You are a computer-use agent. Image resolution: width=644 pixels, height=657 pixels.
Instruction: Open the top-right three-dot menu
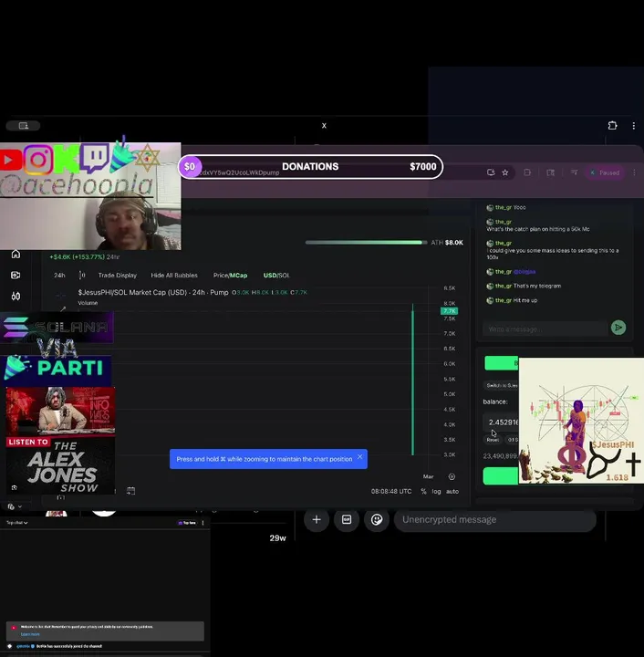634,125
